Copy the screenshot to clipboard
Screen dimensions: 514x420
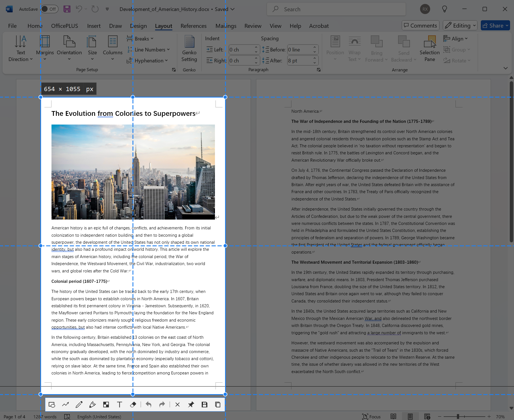coord(218,404)
